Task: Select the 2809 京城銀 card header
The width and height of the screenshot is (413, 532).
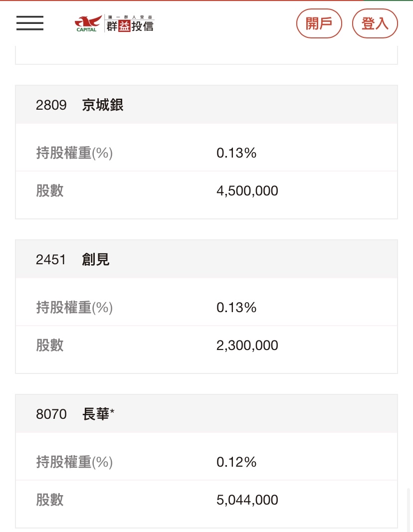Action: [206, 105]
